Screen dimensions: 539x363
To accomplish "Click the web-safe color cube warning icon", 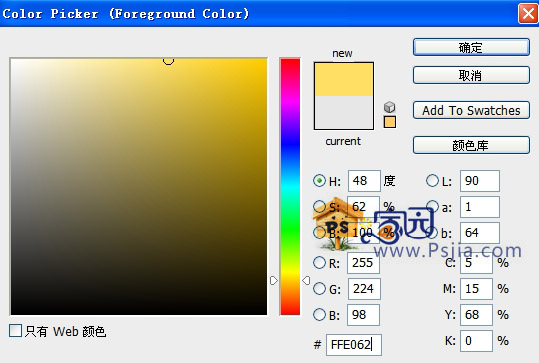I will click(389, 107).
